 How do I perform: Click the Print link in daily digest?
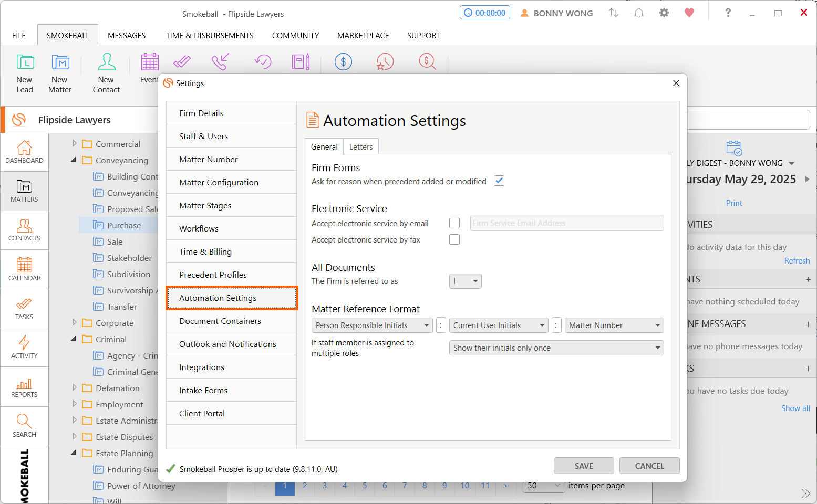[734, 203]
